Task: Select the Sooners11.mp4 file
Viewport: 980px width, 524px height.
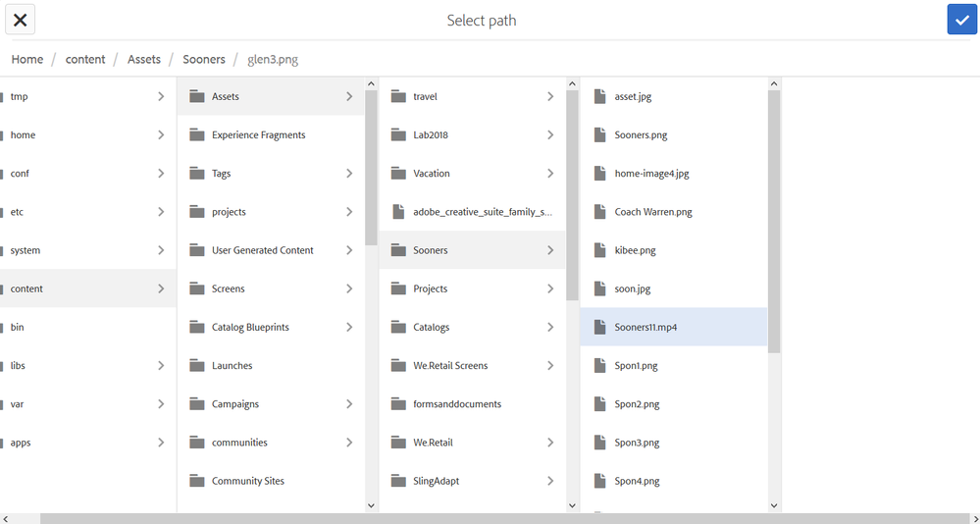Action: coord(645,327)
